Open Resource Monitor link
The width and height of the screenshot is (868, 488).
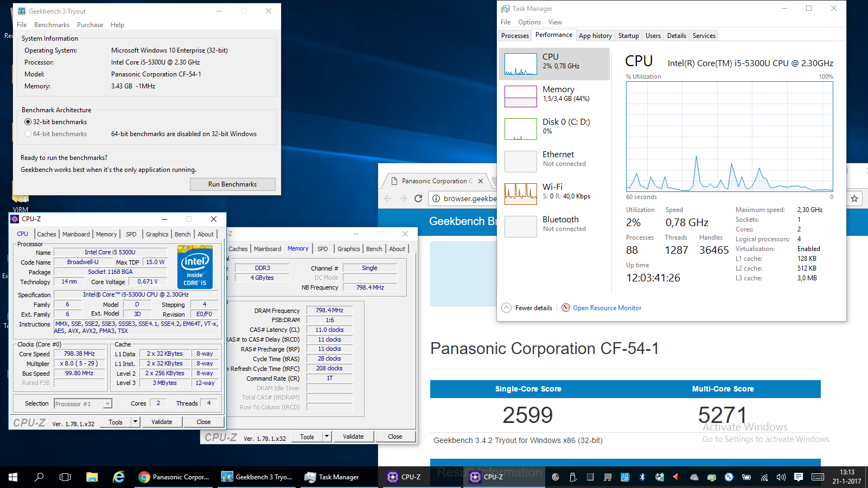click(x=607, y=308)
